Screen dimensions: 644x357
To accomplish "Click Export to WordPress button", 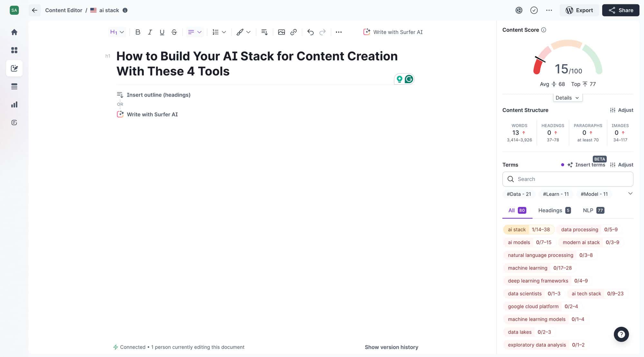I will pyautogui.click(x=579, y=10).
